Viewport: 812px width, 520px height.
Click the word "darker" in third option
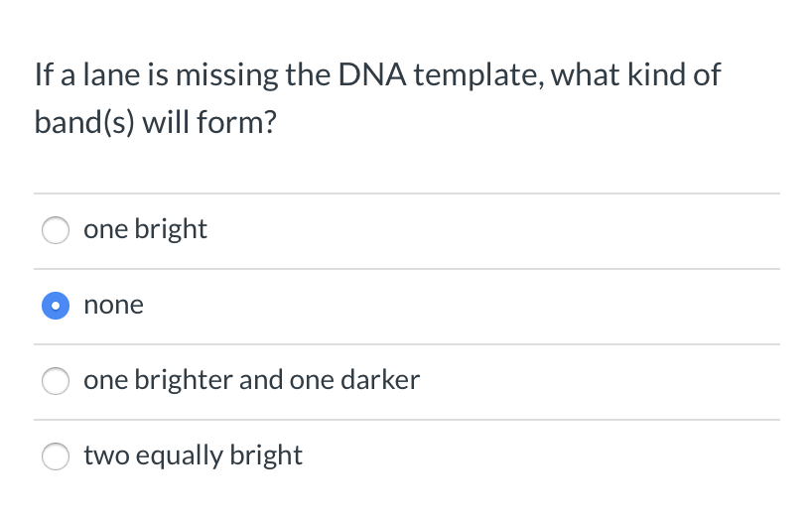380,380
